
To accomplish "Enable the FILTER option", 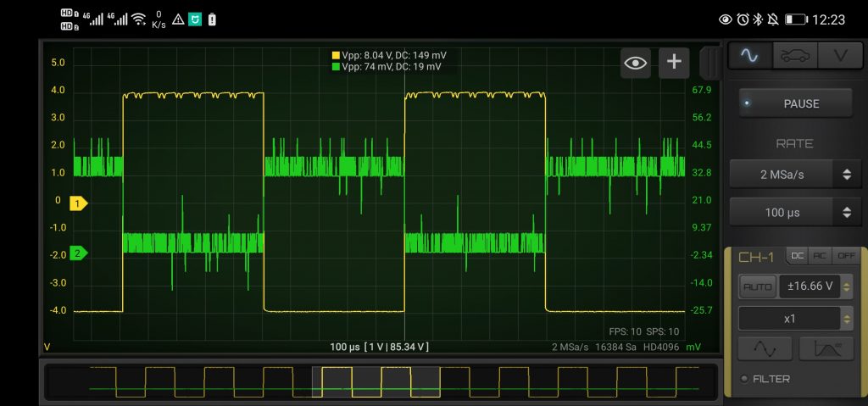I will pos(765,379).
